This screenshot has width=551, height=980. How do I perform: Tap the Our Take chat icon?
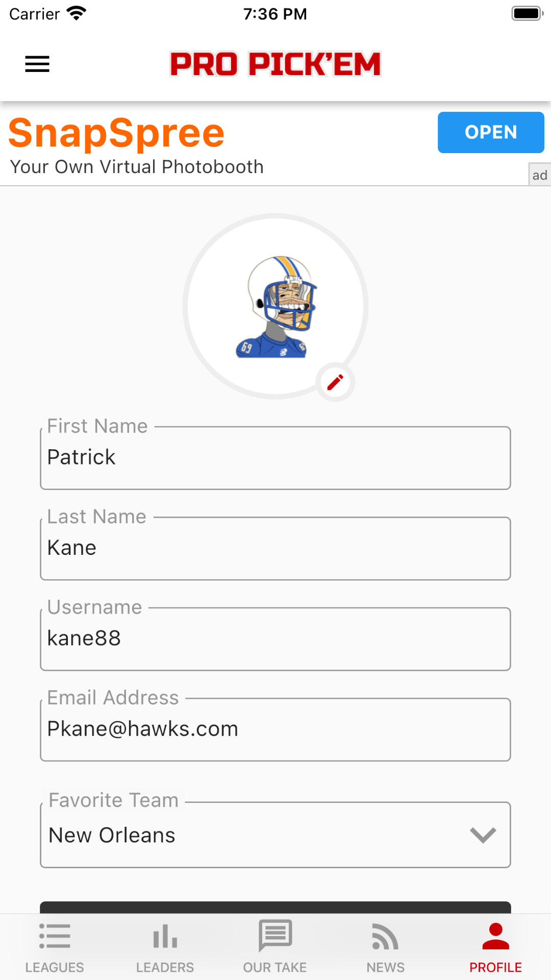click(275, 935)
